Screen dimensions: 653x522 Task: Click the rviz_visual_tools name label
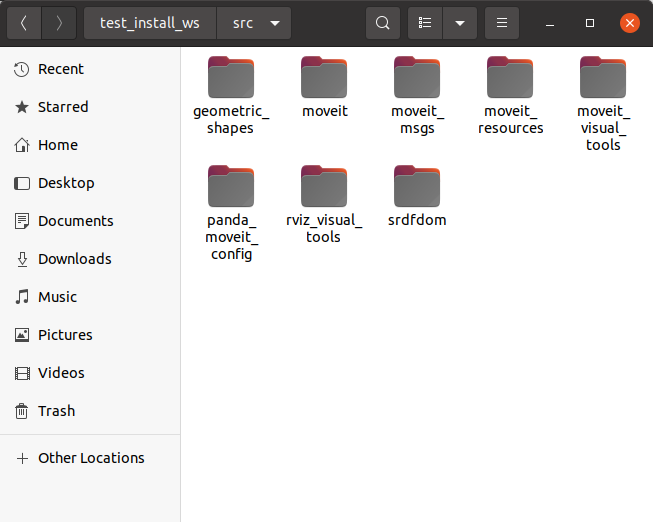pos(324,228)
